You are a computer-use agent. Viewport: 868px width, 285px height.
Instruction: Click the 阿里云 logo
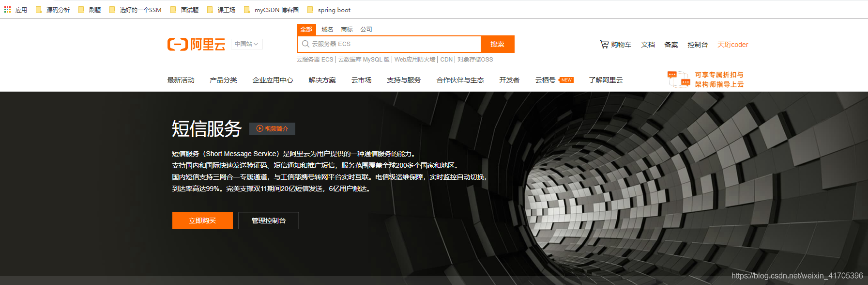point(196,44)
